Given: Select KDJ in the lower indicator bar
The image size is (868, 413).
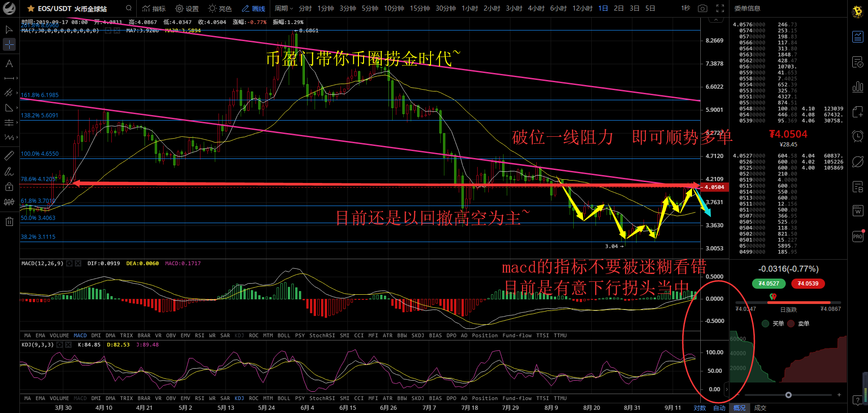Looking at the screenshot, I should click(239, 398).
